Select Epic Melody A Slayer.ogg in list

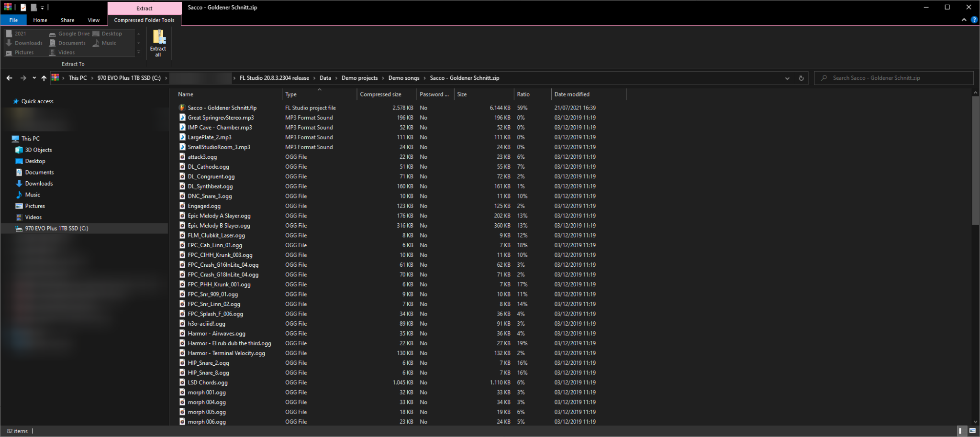219,216
